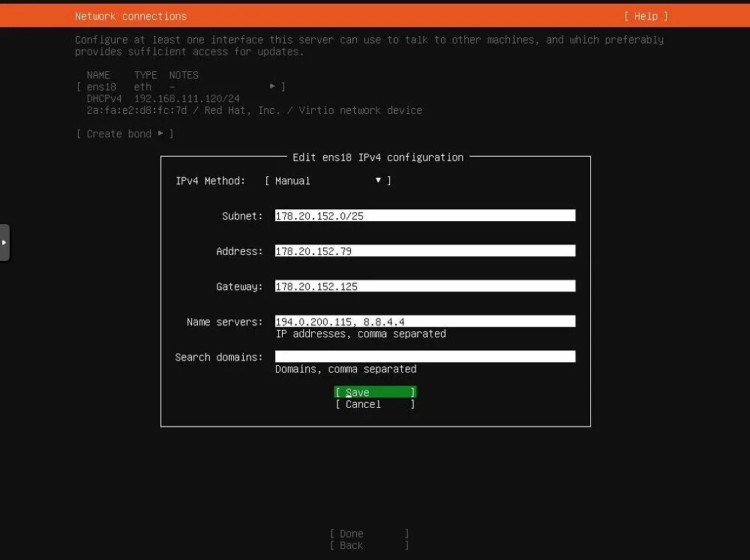The image size is (750, 560).
Task: Click the Name servers input field
Action: (x=425, y=322)
